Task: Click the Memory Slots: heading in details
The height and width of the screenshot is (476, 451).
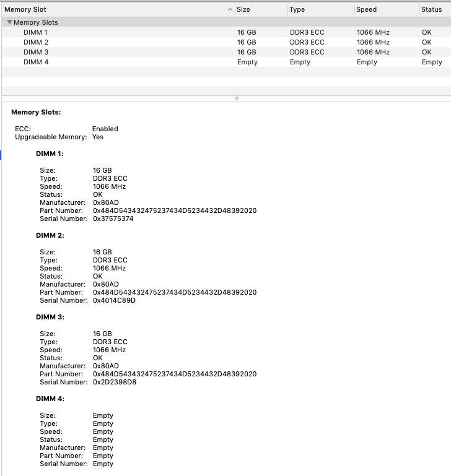Action: [x=36, y=112]
